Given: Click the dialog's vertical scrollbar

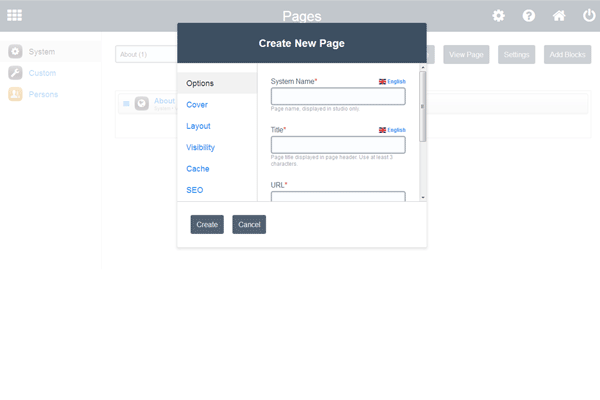Looking at the screenshot, I should click(422, 110).
